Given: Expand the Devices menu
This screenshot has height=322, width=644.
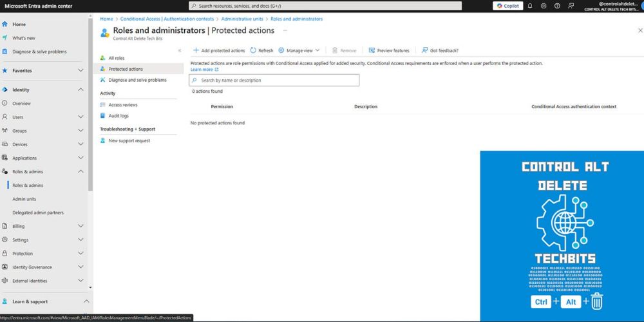Looking at the screenshot, I should coord(80,144).
